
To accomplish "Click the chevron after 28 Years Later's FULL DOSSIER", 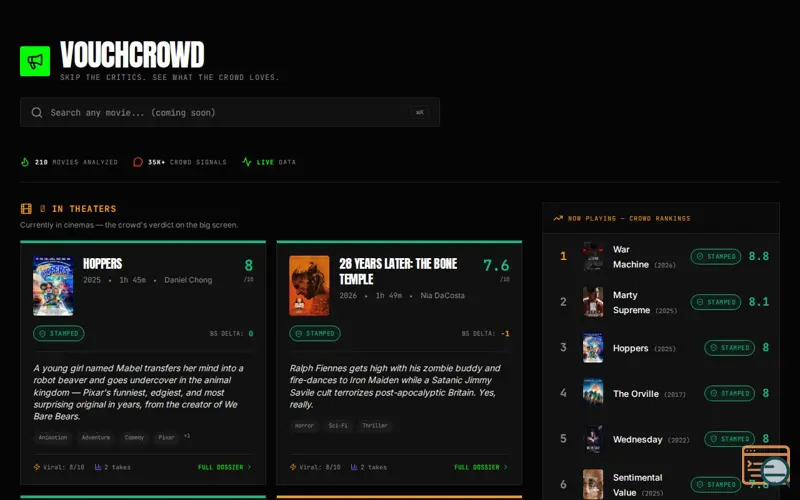I will (506, 467).
